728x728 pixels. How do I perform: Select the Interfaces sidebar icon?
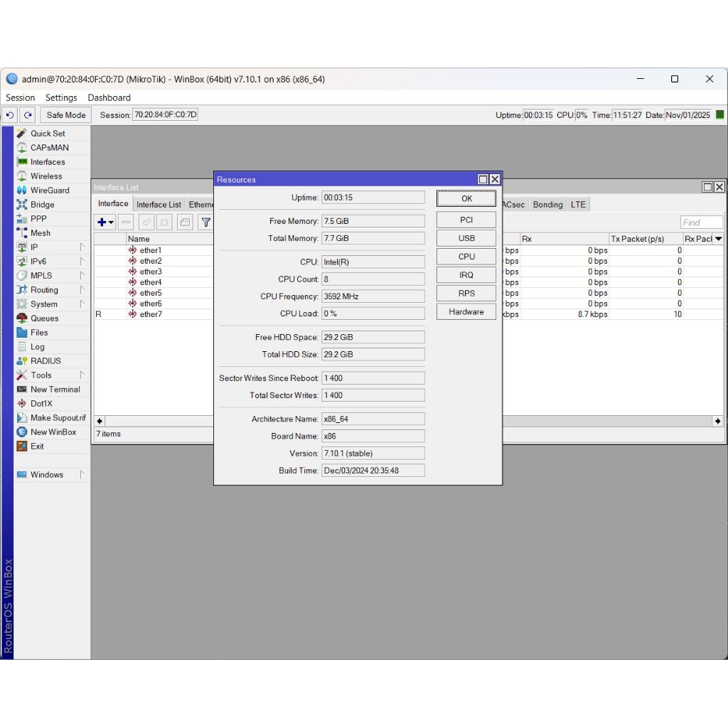point(23,161)
